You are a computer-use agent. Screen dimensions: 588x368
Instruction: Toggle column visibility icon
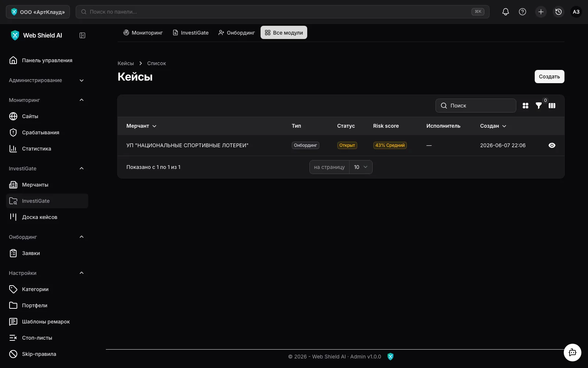(x=552, y=106)
